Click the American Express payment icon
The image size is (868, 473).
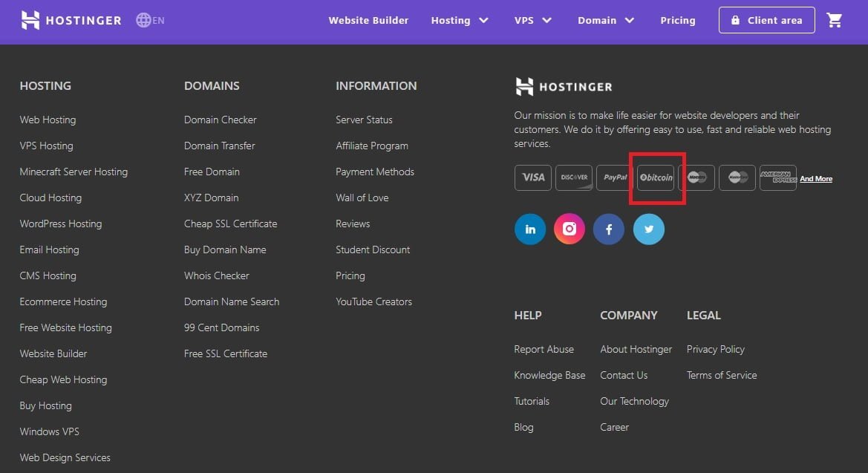coord(777,177)
